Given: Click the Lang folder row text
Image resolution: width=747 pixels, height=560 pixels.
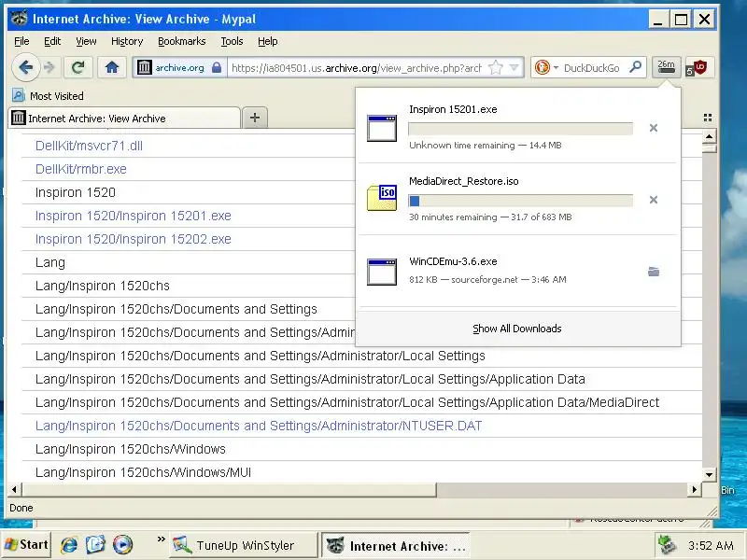Looking at the screenshot, I should pyautogui.click(x=50, y=262).
